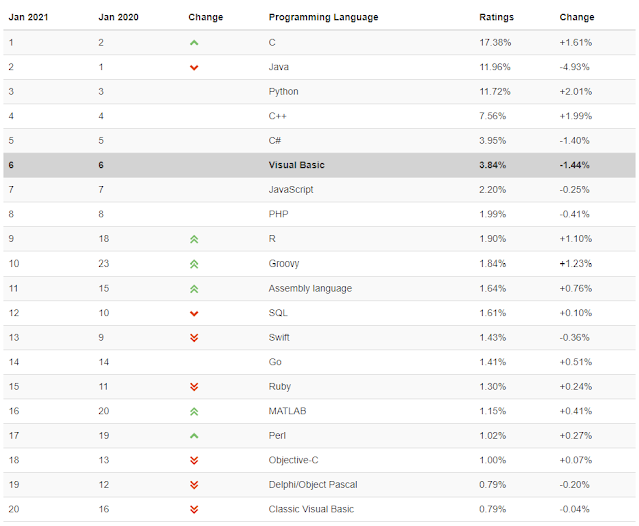639x526 pixels.
Task: Click the green double-up arrow in R row
Action: (194, 240)
